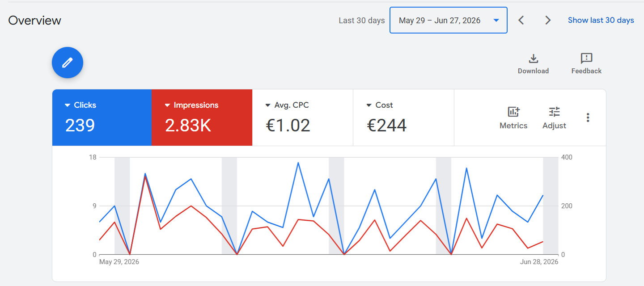Viewport: 644px width, 286px height.
Task: Click the 239 clicks value
Action: click(x=80, y=126)
